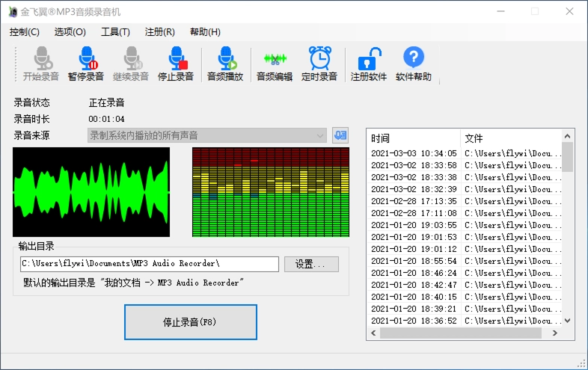This screenshot has height=370, width=588.
Task: Select recording 2021-03-02 18:32:39
Action: coord(465,189)
